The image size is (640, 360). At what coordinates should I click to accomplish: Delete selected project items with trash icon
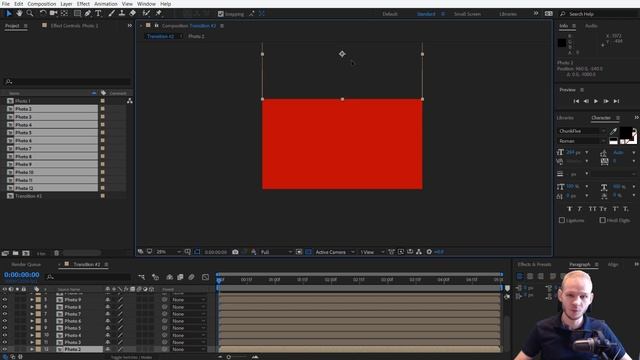[x=57, y=253]
